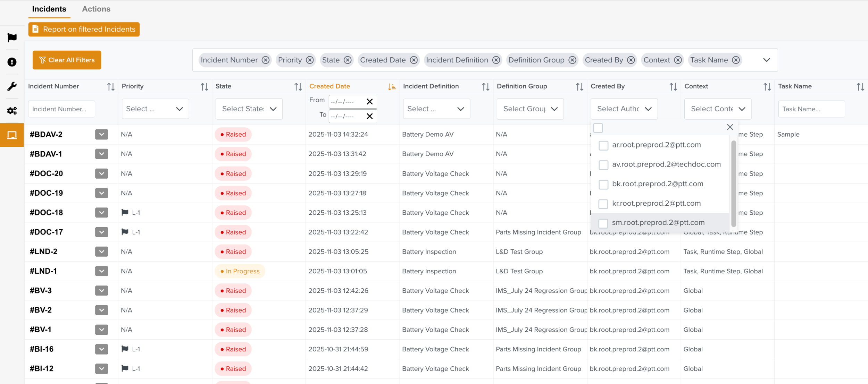Click the highlighted monitor sidebar icon
The width and height of the screenshot is (868, 384).
12,135
